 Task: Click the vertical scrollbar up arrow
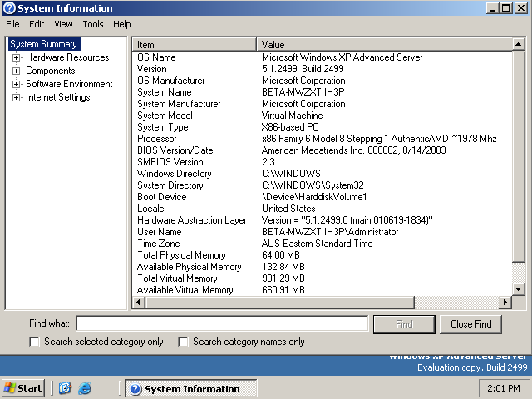pos(519,44)
